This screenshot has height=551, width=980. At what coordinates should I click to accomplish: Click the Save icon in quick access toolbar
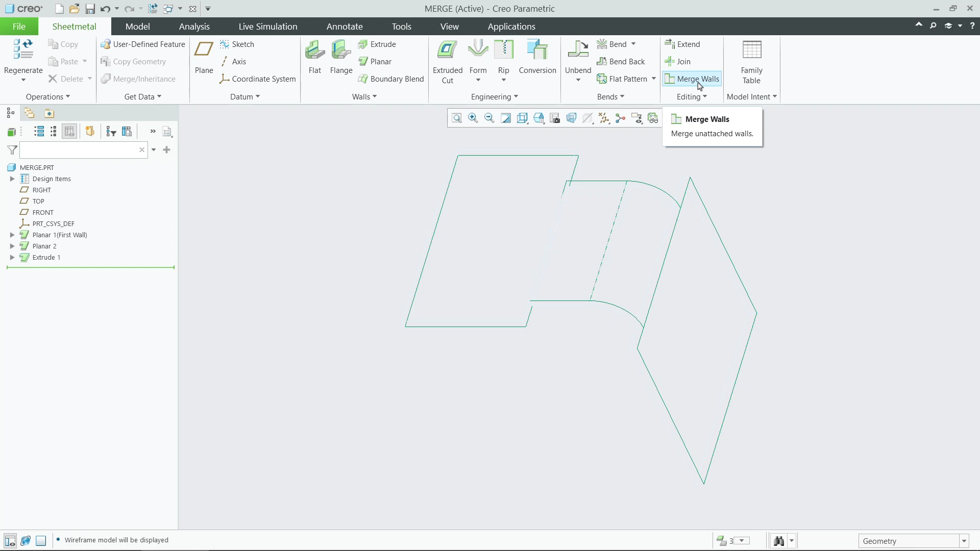point(90,9)
